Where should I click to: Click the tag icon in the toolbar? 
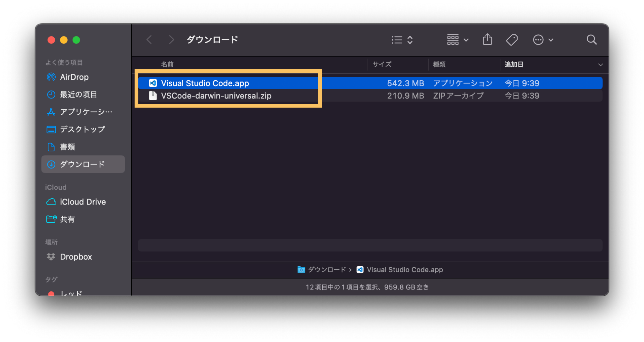(512, 40)
